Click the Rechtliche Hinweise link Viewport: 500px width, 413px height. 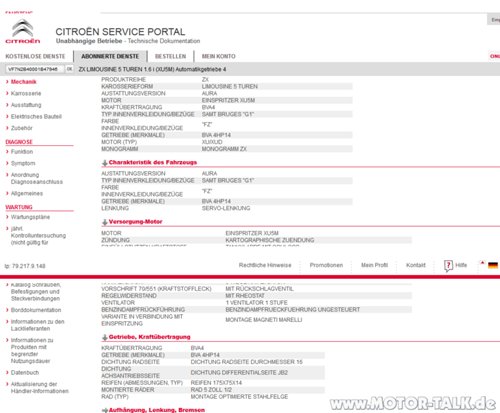point(265,265)
